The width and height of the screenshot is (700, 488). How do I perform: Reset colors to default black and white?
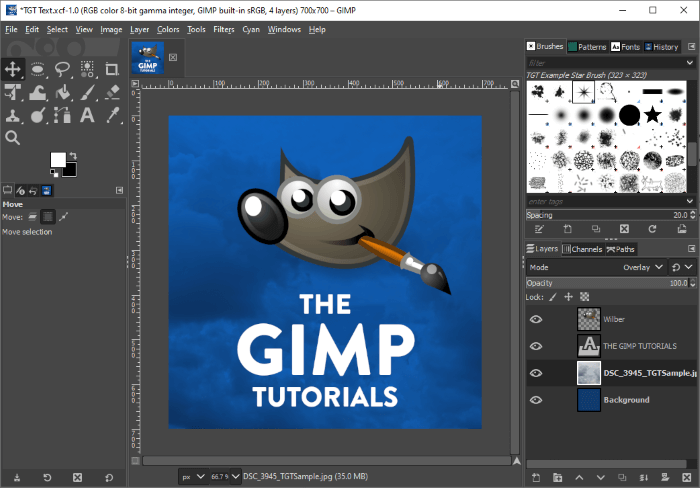pos(54,173)
